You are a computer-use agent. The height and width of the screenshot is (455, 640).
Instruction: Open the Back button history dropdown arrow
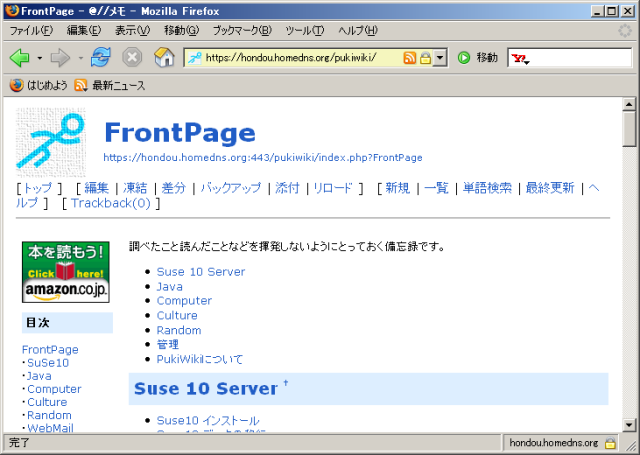(38, 58)
